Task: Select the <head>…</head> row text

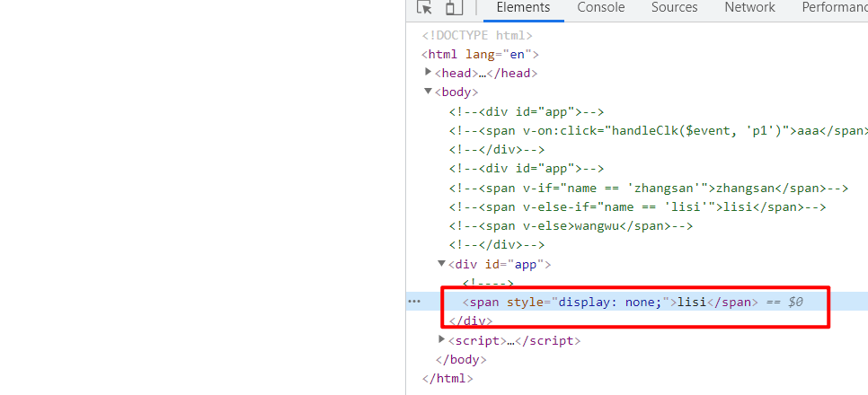Action: coord(486,73)
